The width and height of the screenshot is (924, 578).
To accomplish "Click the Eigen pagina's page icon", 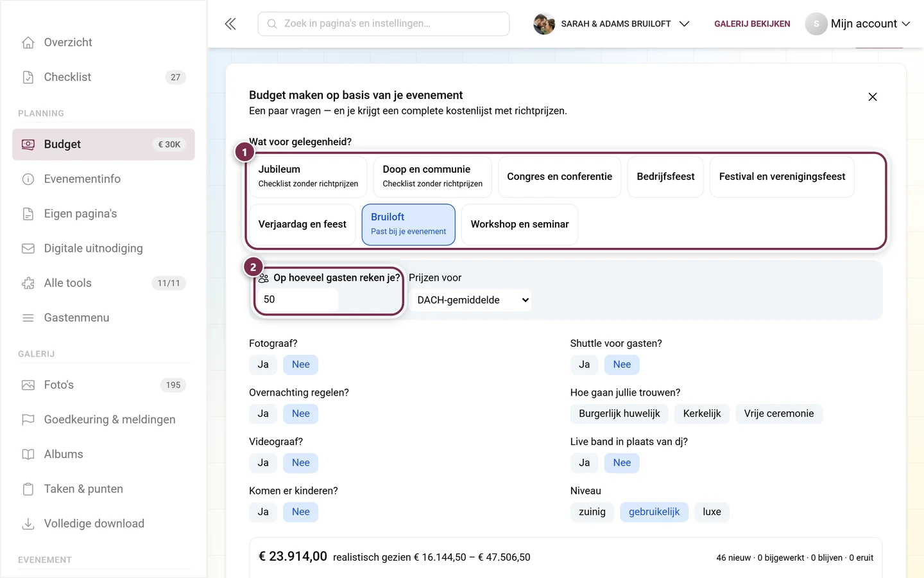I will tap(28, 214).
